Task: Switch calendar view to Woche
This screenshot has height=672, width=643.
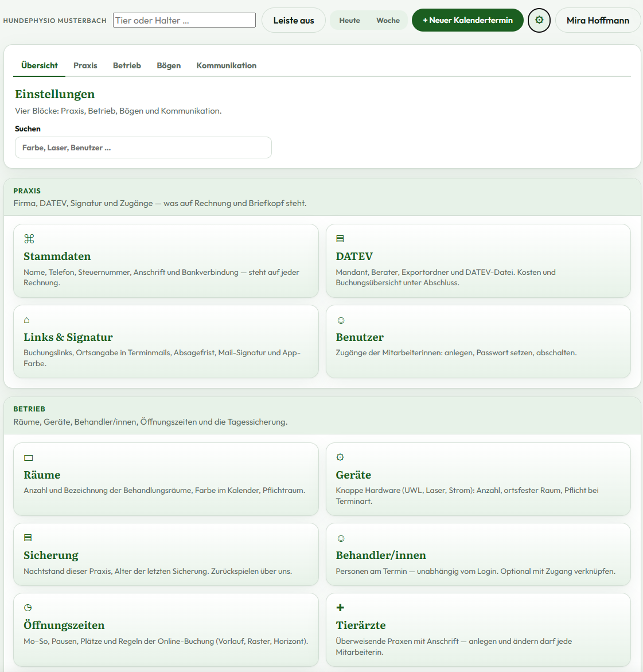Action: 388,20
